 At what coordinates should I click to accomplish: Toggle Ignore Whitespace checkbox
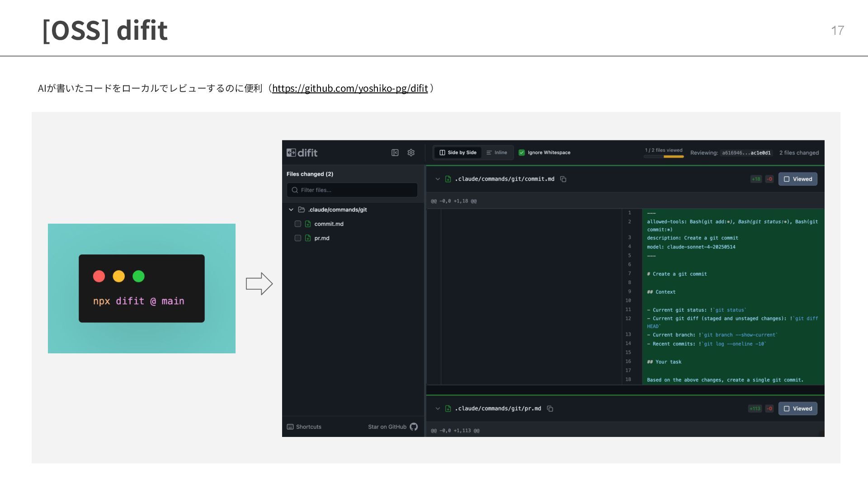(521, 153)
